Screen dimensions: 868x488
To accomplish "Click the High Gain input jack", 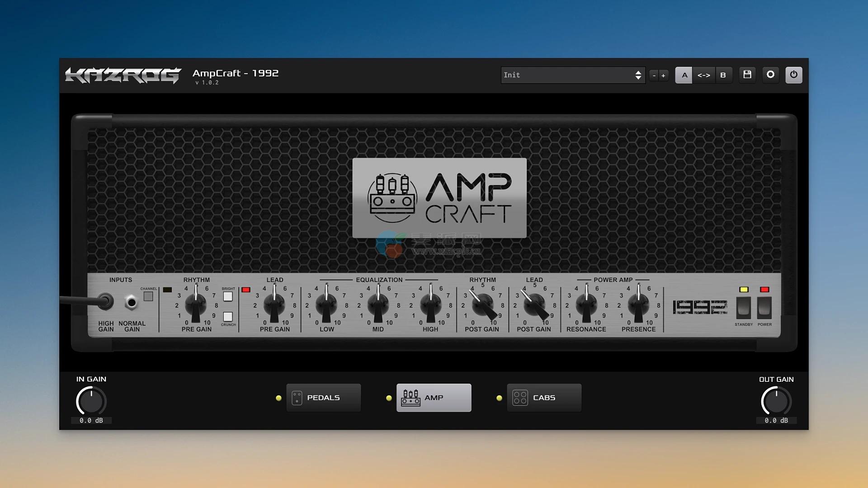I will tap(106, 301).
